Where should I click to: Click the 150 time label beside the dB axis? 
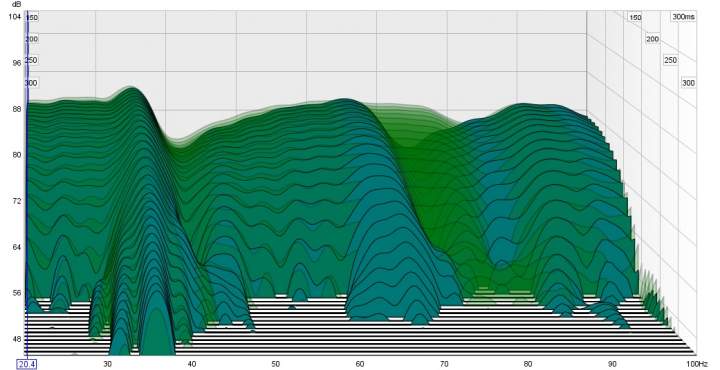[32, 17]
